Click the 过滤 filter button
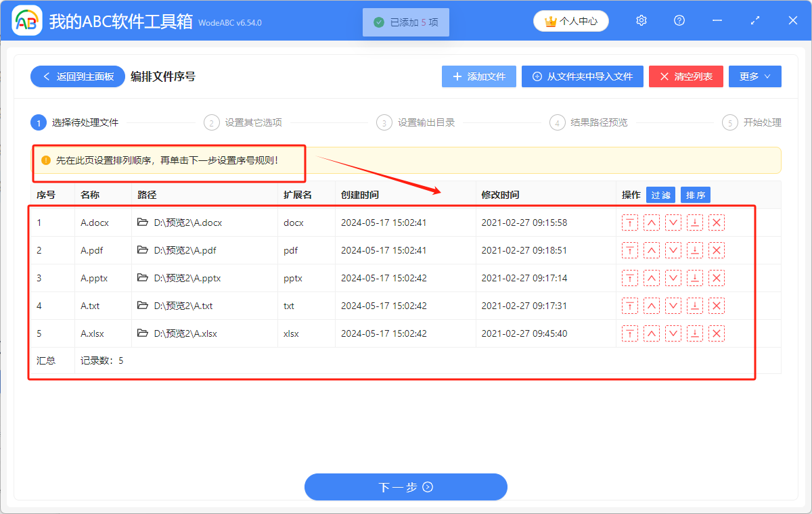This screenshot has height=514, width=812. coord(660,195)
